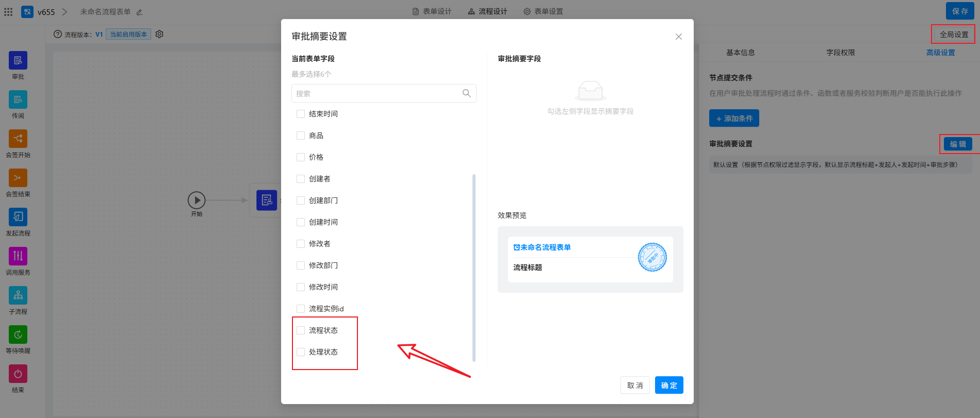This screenshot has width=980, height=418.
Task: Click the breadcrumb chevron after v655
Action: coord(65,11)
